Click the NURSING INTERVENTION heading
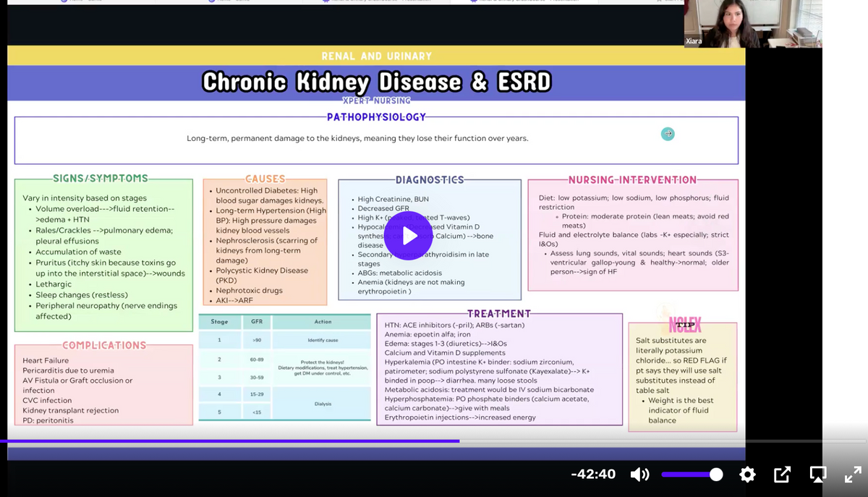Viewport: 868px width, 497px height. pyautogui.click(x=633, y=179)
